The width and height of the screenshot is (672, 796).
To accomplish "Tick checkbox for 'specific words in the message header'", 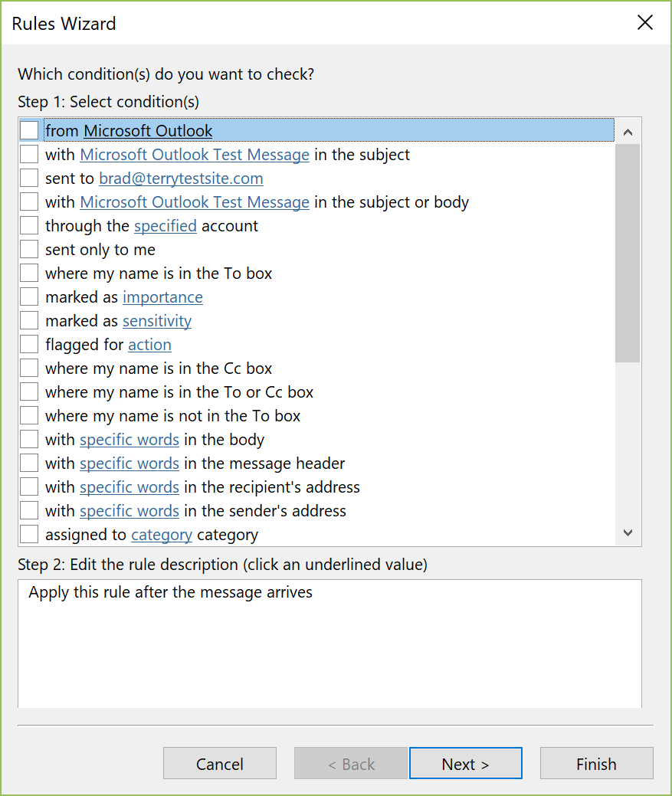I will pyautogui.click(x=29, y=464).
